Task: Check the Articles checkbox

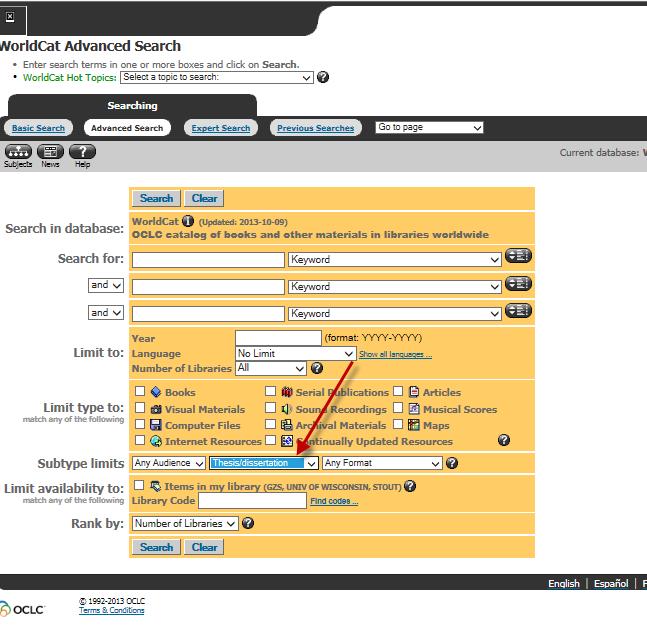Action: tap(398, 391)
